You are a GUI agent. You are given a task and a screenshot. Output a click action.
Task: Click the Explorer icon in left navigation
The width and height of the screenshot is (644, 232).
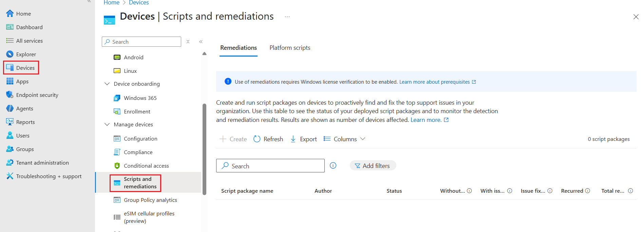pos(10,54)
